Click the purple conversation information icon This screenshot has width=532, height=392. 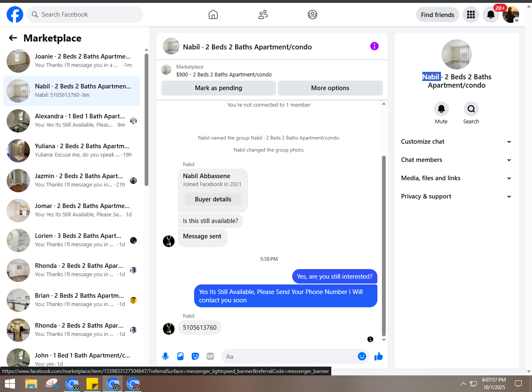coord(374,46)
